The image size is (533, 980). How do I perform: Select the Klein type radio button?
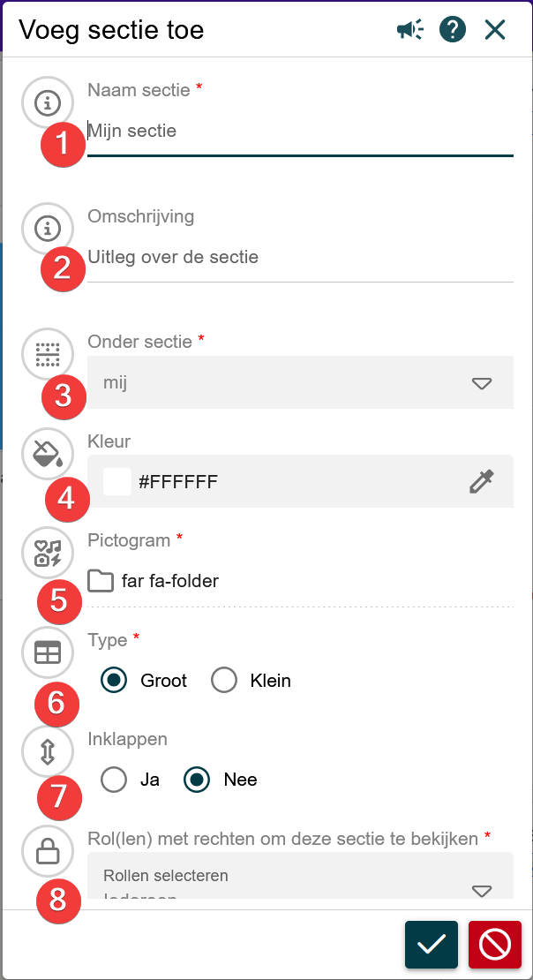[x=224, y=681]
